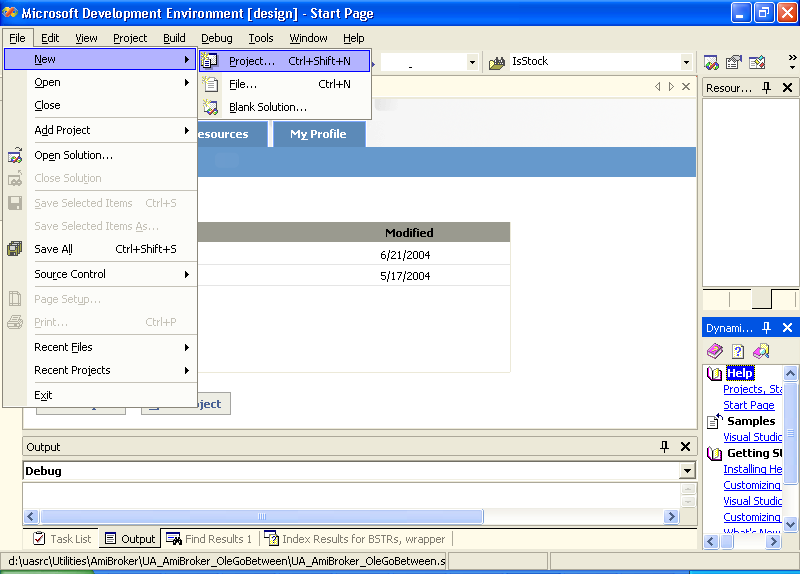800x574 pixels.
Task: Click the next document tab arrow
Action: pyautogui.click(x=671, y=87)
